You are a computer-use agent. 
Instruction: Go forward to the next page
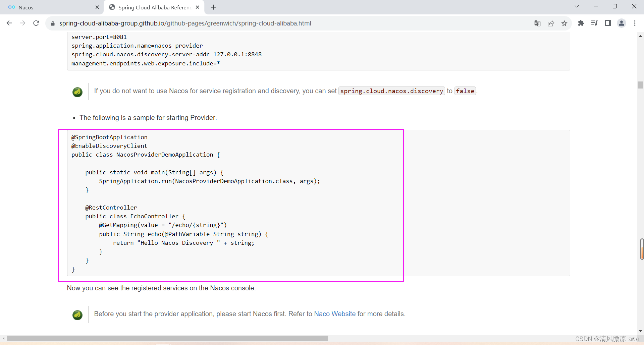coord(22,23)
